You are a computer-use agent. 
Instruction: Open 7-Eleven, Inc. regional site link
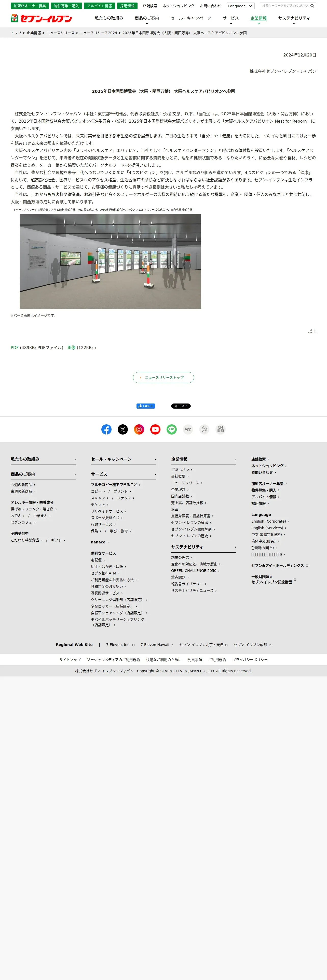tap(120, 645)
